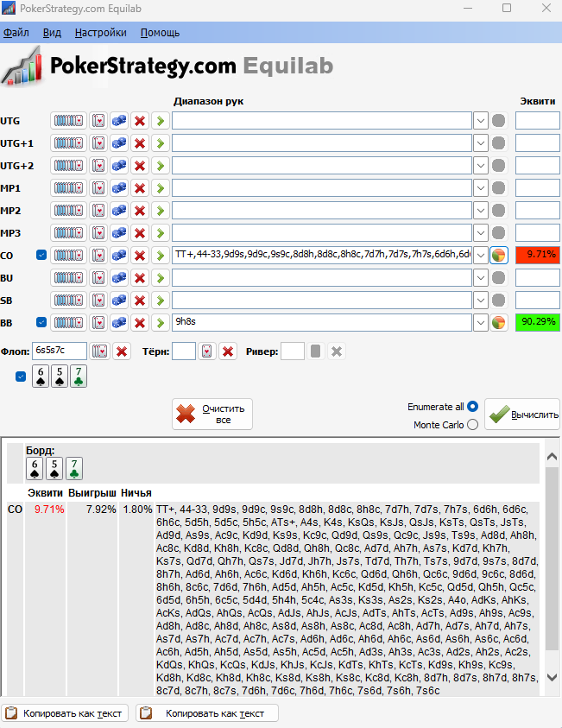Click the results scroll up arrow

click(552, 457)
